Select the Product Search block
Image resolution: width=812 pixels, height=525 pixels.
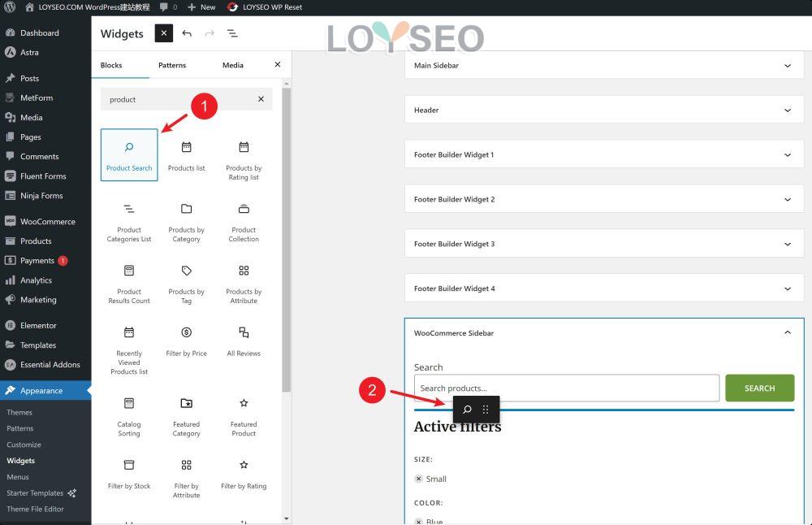pos(128,154)
